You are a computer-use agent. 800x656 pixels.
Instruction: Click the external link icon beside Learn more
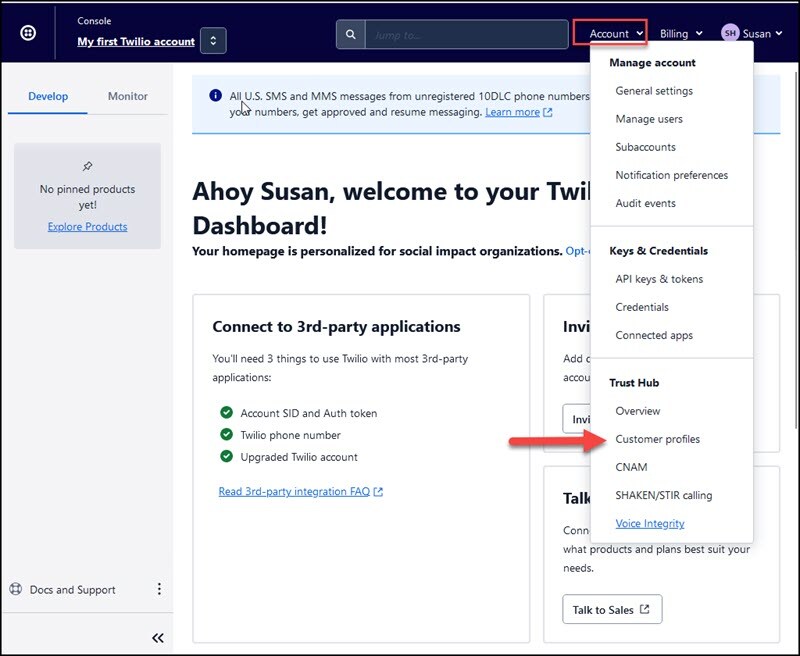click(x=548, y=112)
